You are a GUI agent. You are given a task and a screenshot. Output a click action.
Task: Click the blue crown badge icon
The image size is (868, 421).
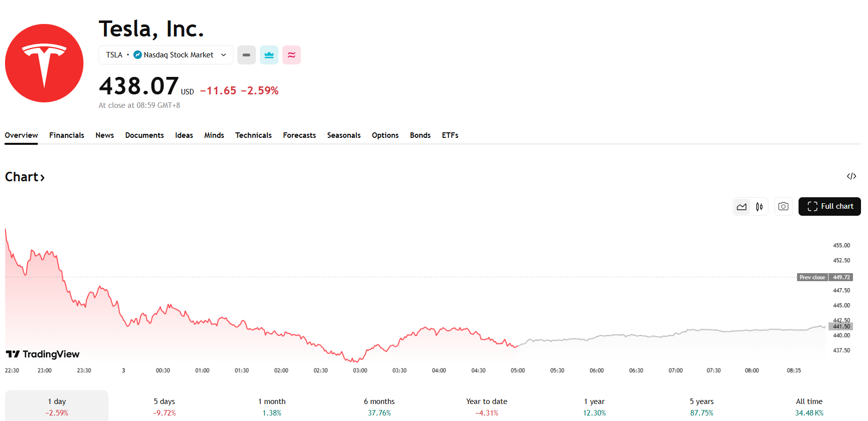269,55
